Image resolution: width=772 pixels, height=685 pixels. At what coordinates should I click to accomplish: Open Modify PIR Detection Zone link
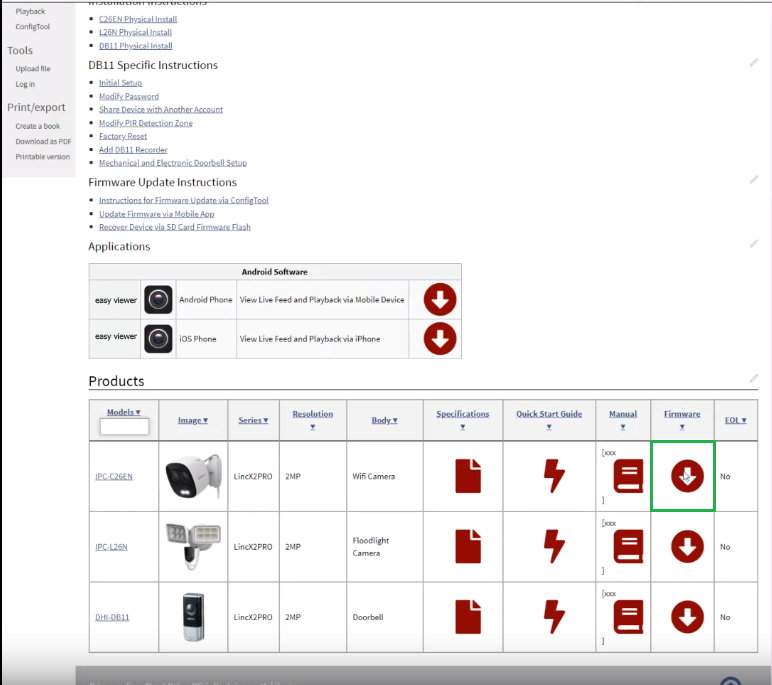point(146,123)
